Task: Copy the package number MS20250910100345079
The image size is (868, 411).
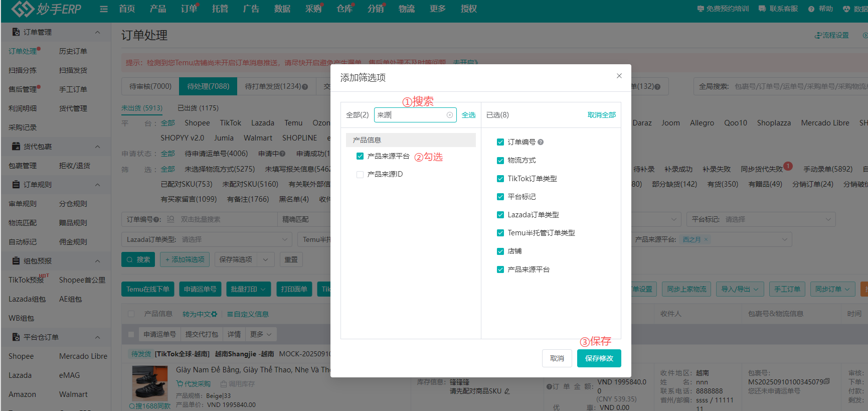Action: (827, 382)
